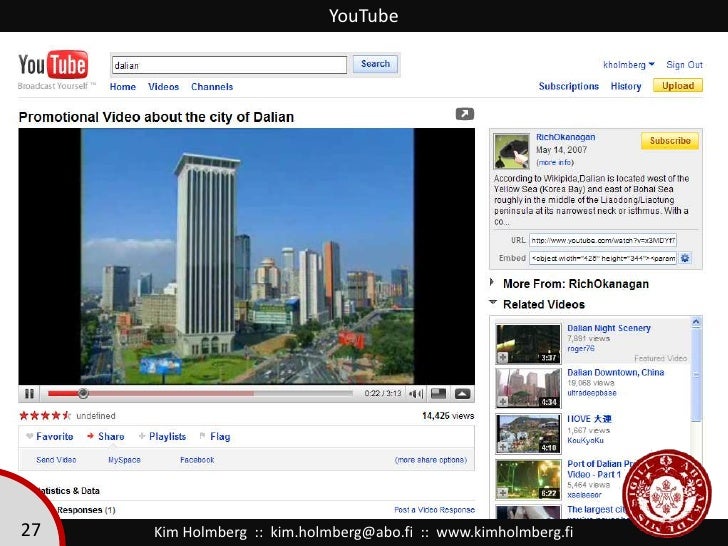The image size is (728, 546).
Task: Open Dalian Night Scenery video title
Action: click(x=609, y=328)
